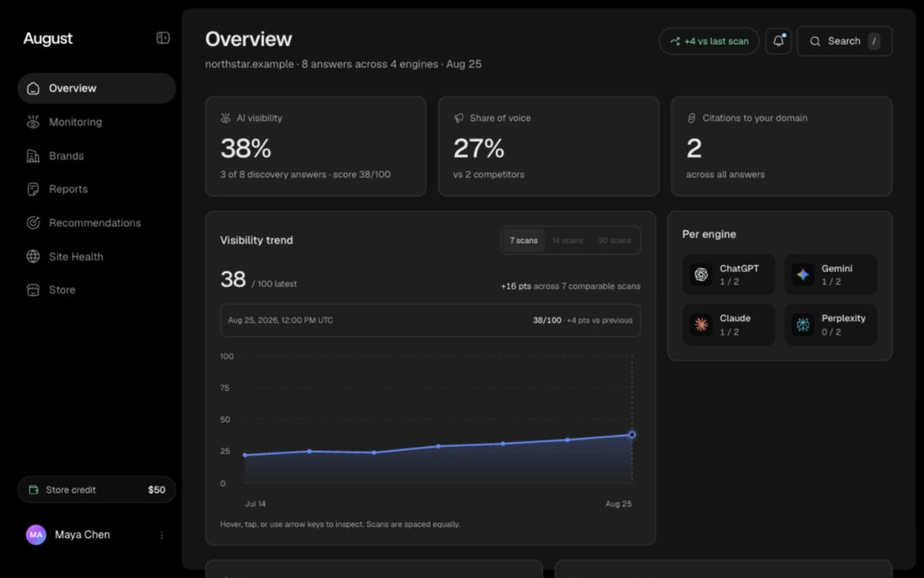Screen dimensions: 924x578
Task: Click the Aug 25, 2026, 12:00 PM UTC timestamp
Action: click(281, 320)
